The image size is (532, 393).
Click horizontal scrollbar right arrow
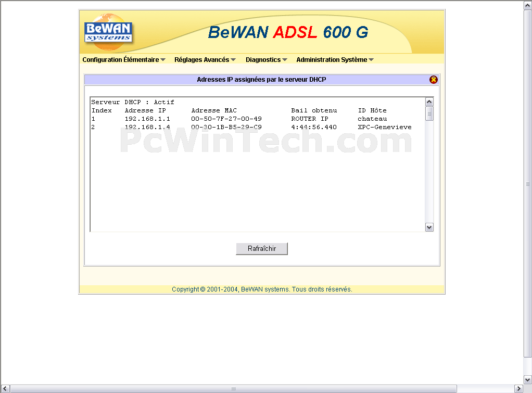[x=518, y=389]
